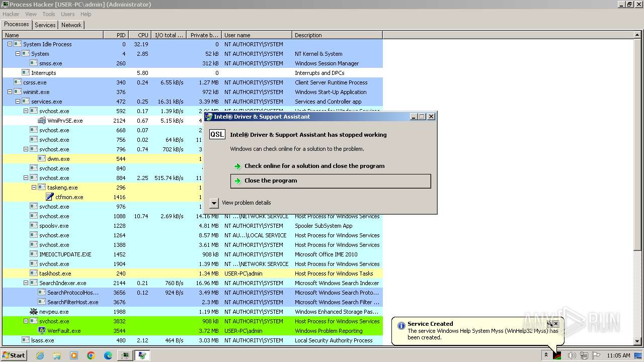The image size is (644, 362).
Task: Sort by the Private bytes column
Action: click(x=204, y=35)
